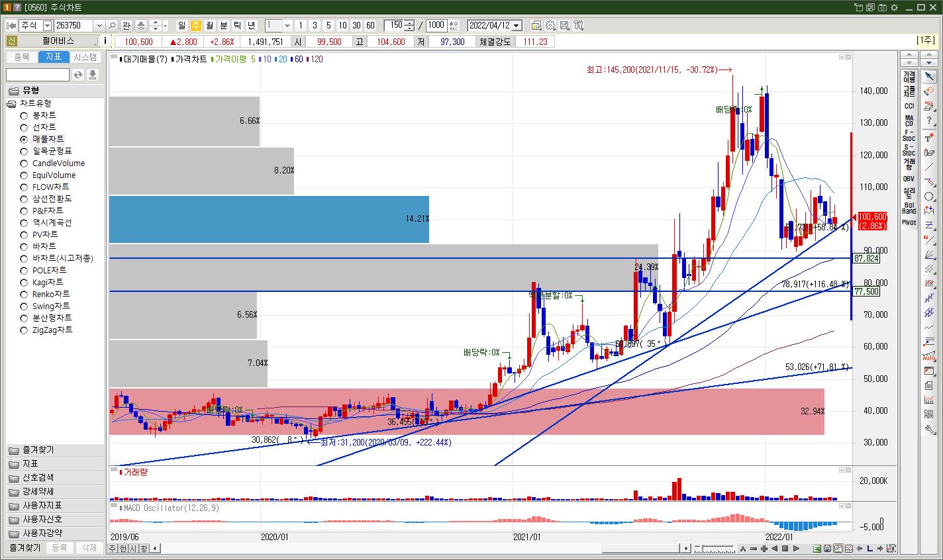The height and width of the screenshot is (560, 943).
Task: Select the circle drawing tool
Action: click(929, 197)
